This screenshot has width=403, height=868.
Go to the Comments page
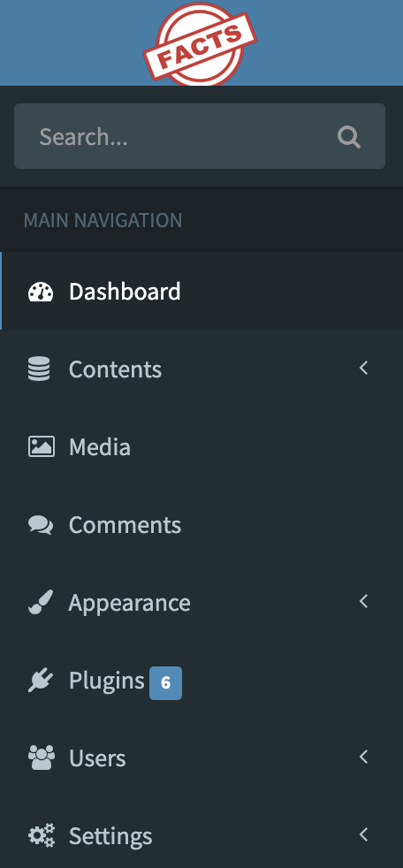(201, 525)
